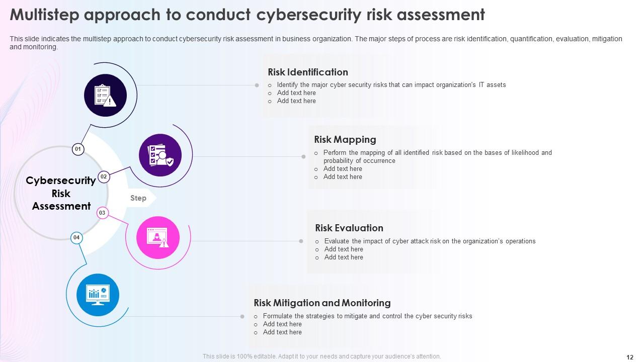
Task: Click the Step arrow label
Action: coord(138,198)
